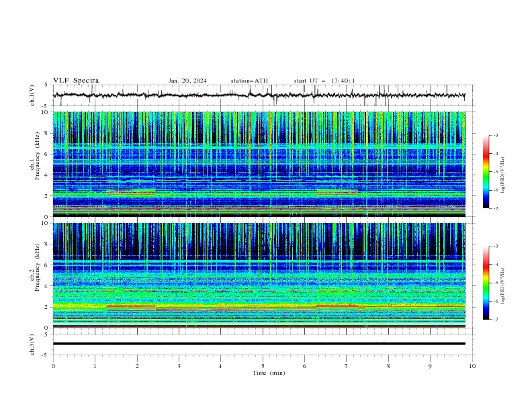532x411 pixels.
Task: Click the "VLF Spectra" plot title
Action: point(76,81)
